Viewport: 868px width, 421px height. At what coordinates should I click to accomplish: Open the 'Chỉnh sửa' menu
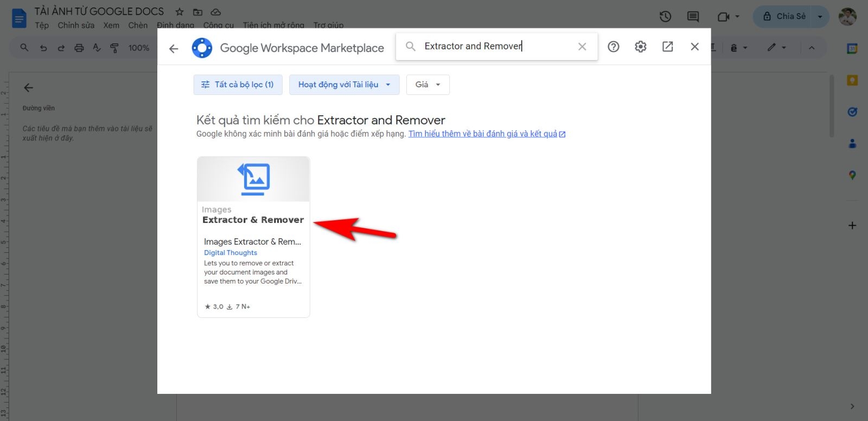(x=76, y=25)
